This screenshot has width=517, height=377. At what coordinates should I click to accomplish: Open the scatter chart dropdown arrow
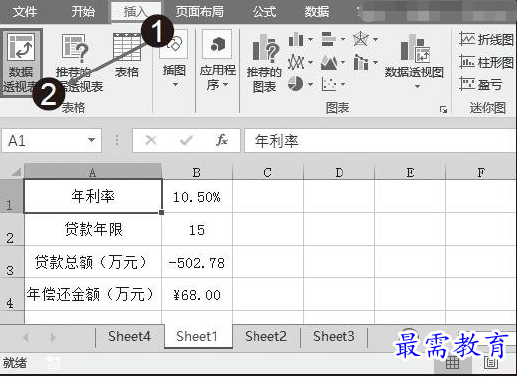point(343,84)
